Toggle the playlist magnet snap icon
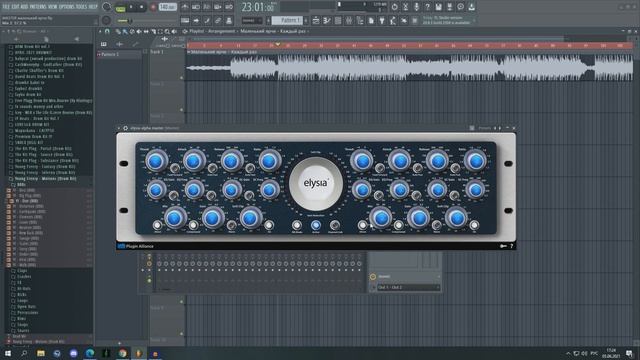 (107, 31)
